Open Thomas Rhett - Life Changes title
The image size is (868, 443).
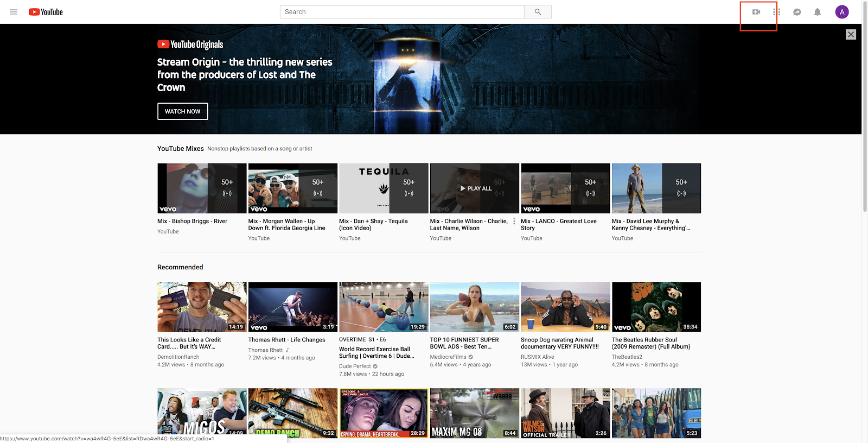click(287, 340)
